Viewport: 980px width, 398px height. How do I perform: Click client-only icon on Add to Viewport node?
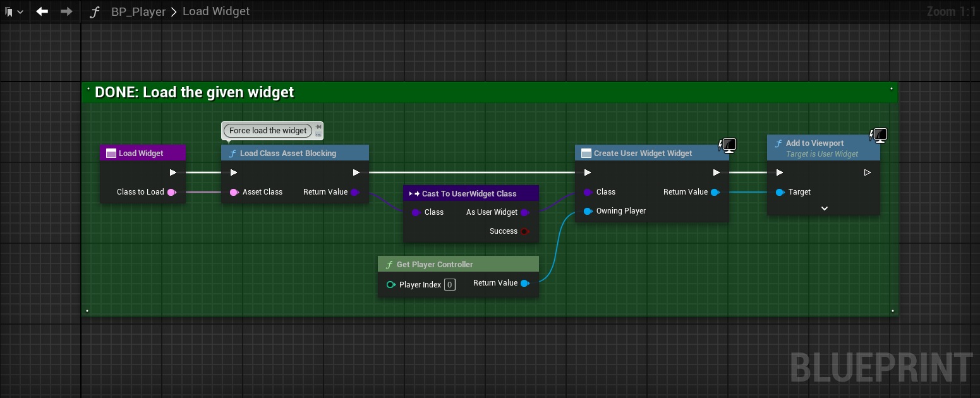(879, 136)
